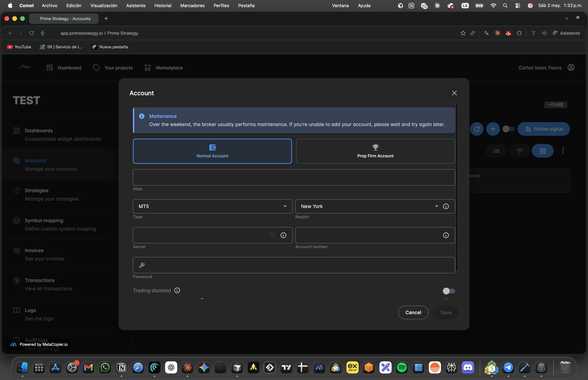Open Discord from the dock
This screenshot has width=588, height=380.
pos(468,368)
